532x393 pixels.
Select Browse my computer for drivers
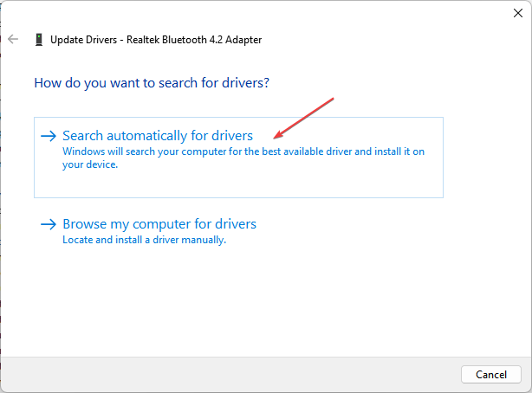(159, 224)
